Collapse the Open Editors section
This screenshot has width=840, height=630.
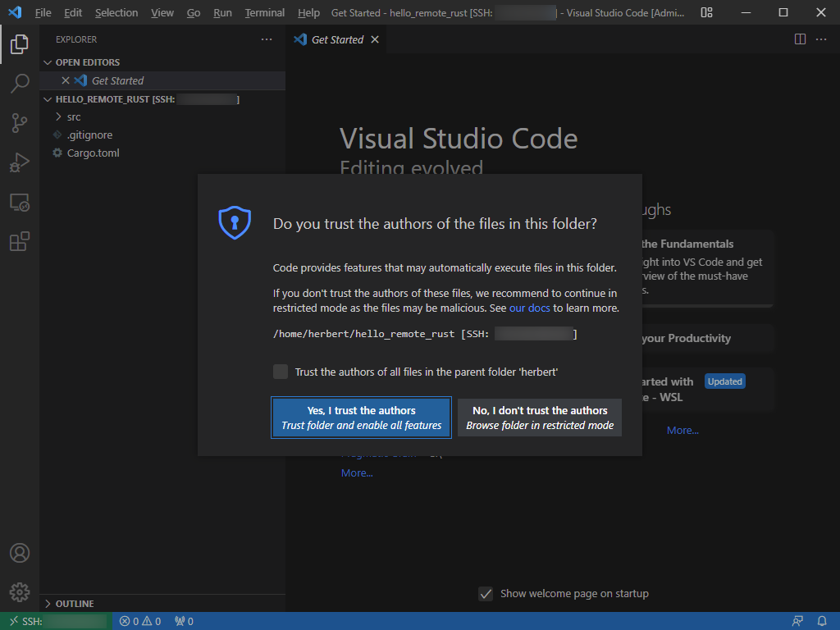click(x=87, y=62)
